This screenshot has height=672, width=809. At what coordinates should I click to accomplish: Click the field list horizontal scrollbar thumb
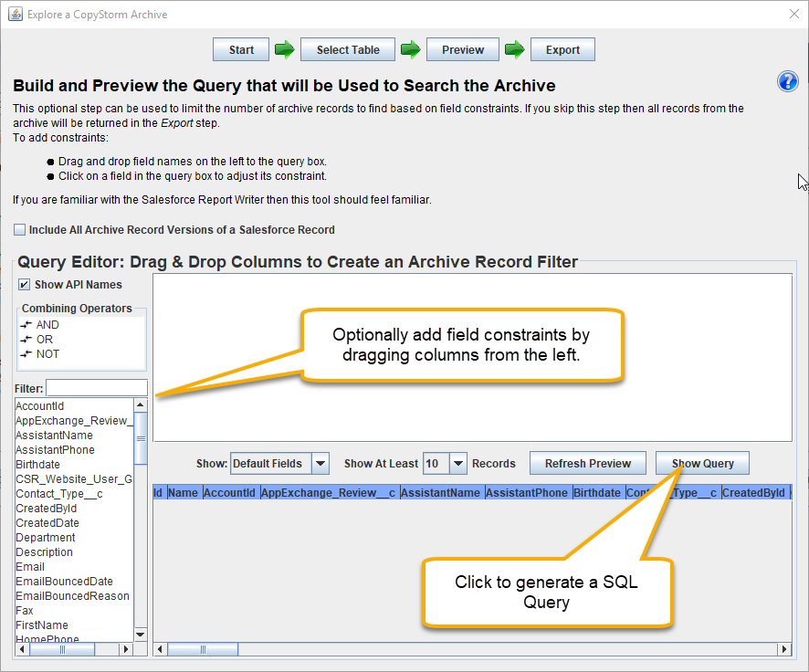tap(62, 649)
